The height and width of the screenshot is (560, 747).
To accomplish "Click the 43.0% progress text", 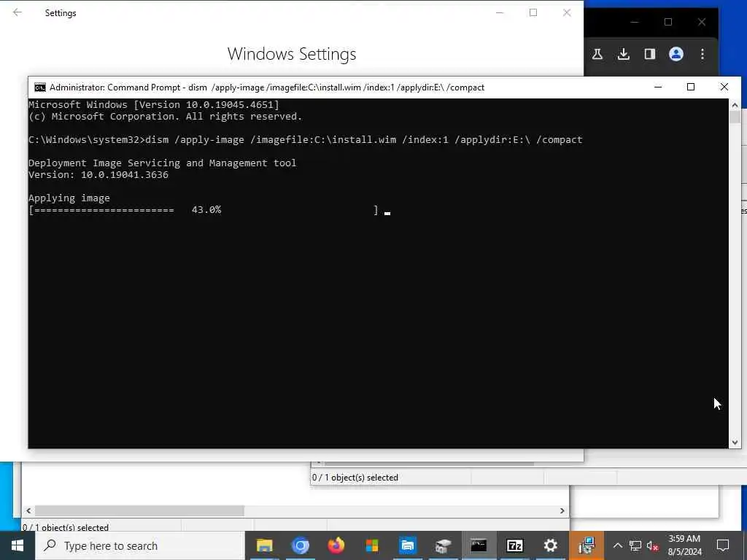I will [206, 209].
